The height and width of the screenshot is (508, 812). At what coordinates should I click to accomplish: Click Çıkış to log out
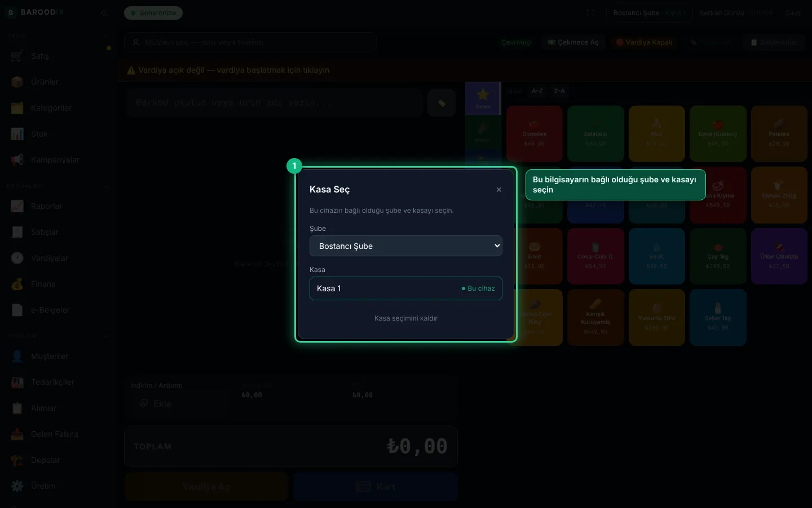pos(793,13)
